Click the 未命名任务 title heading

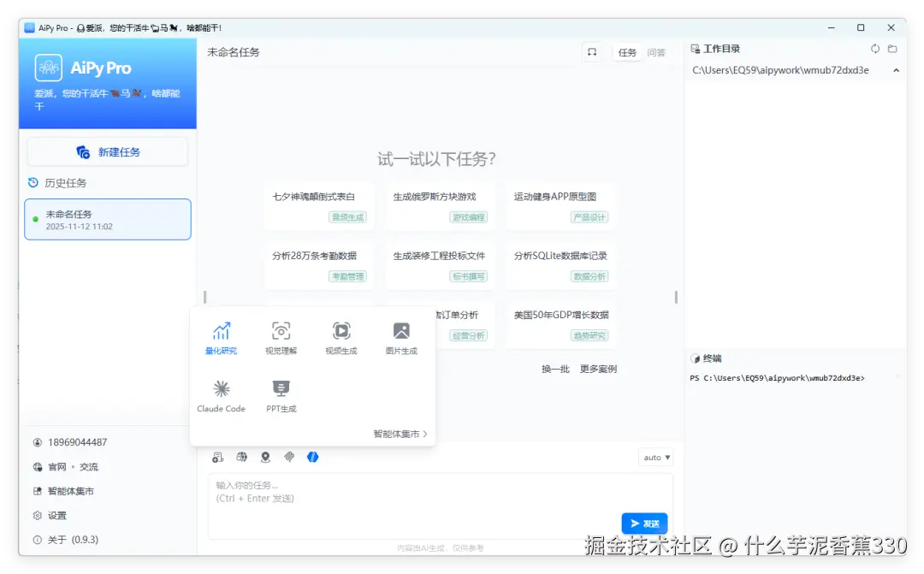(x=234, y=52)
